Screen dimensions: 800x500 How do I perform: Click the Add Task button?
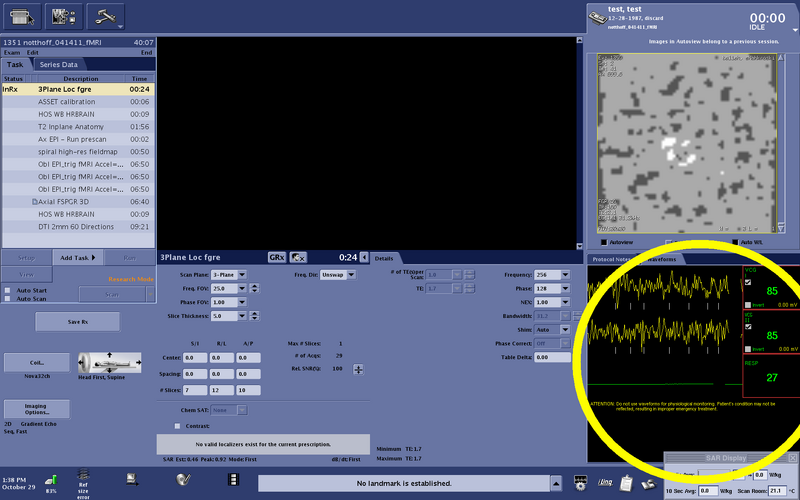(x=78, y=258)
